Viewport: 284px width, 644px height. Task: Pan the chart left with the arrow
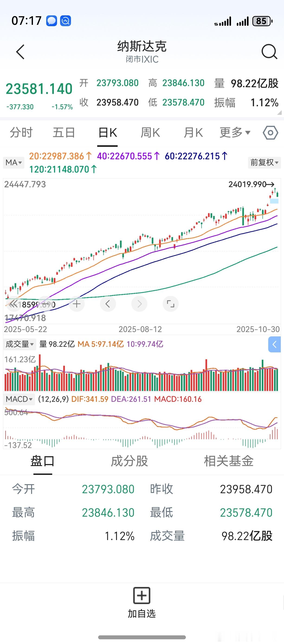(x=108, y=304)
